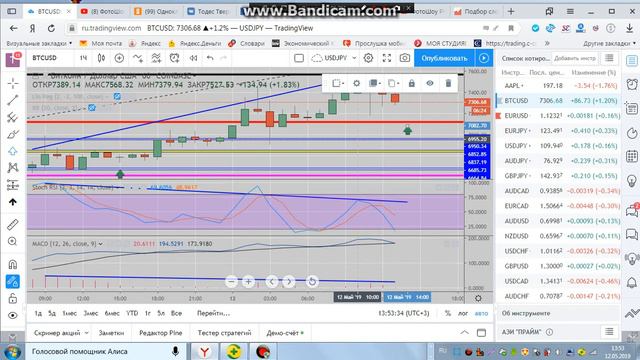Undo the last chart action
This screenshot has width=640, height=360.
point(210,58)
